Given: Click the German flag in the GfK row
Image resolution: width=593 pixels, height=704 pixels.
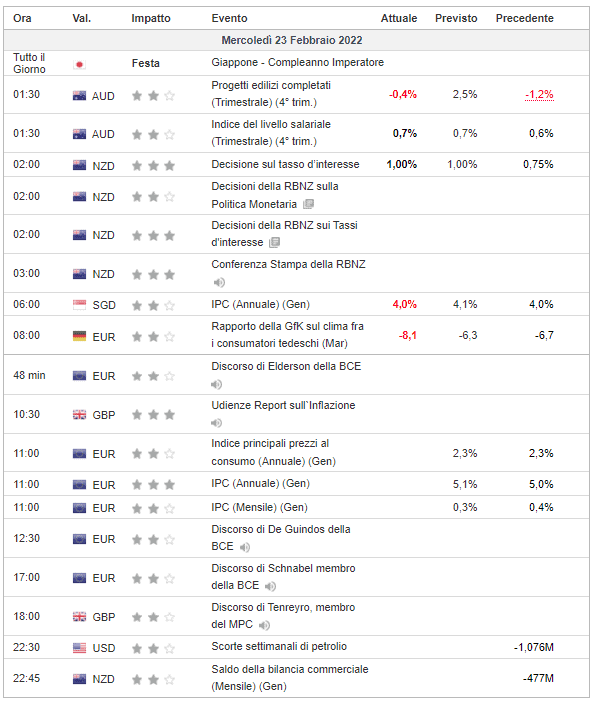Looking at the screenshot, I should pos(79,336).
